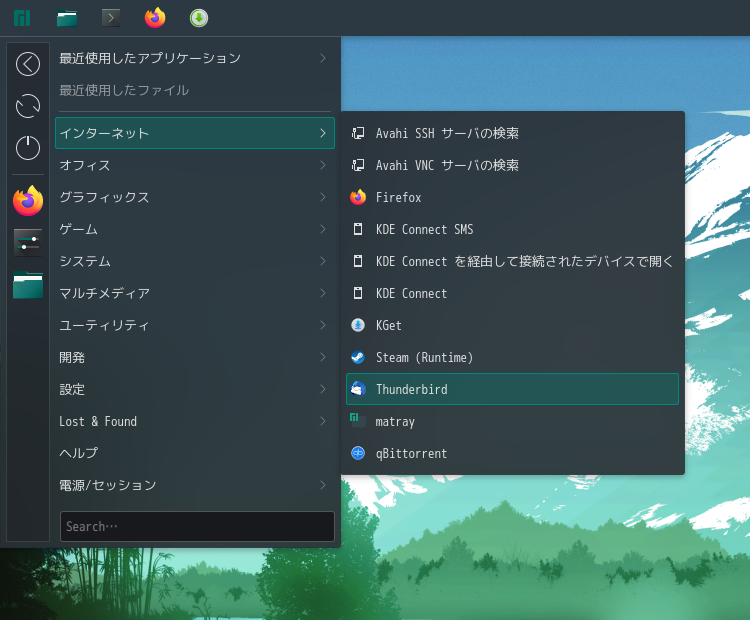Open the terminal from the top panel
The width and height of the screenshot is (750, 620).
click(x=111, y=18)
